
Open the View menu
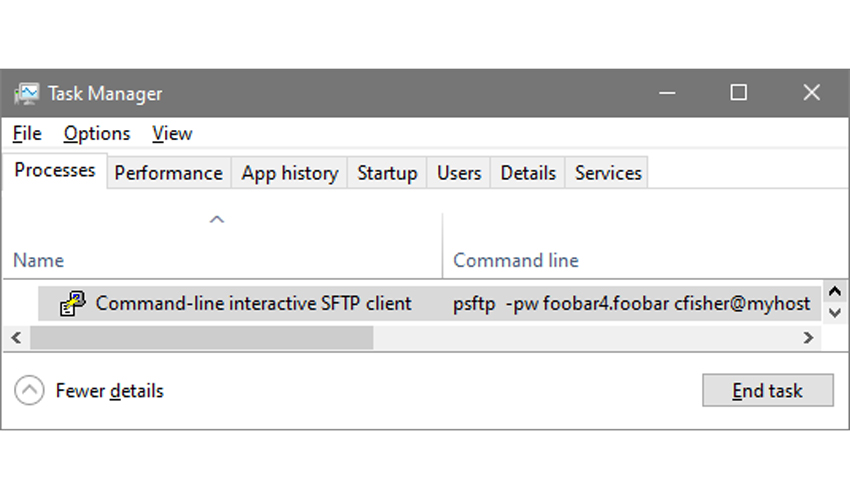coord(172,133)
